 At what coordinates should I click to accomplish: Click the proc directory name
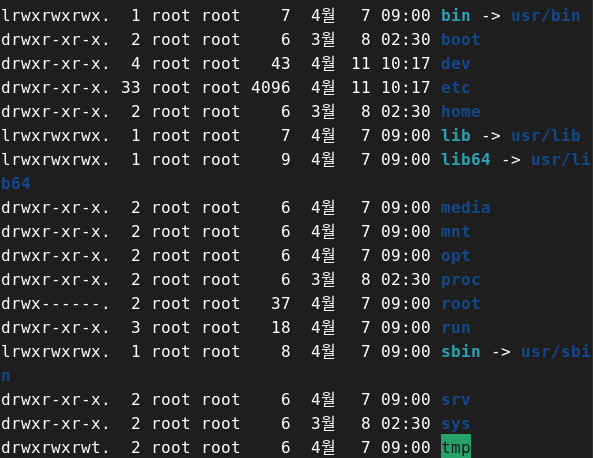tap(461, 280)
